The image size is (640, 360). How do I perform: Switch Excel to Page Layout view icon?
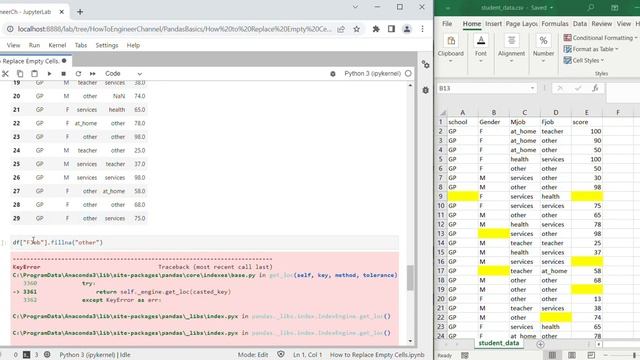tap(572, 355)
